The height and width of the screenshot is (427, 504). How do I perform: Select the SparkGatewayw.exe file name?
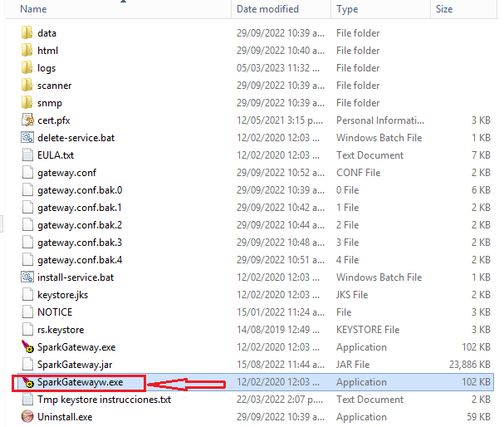pos(81,382)
